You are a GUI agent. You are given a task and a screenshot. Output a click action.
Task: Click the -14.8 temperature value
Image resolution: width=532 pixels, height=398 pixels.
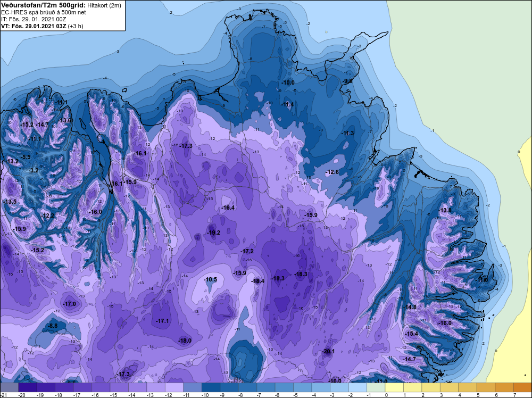pyautogui.click(x=410, y=307)
